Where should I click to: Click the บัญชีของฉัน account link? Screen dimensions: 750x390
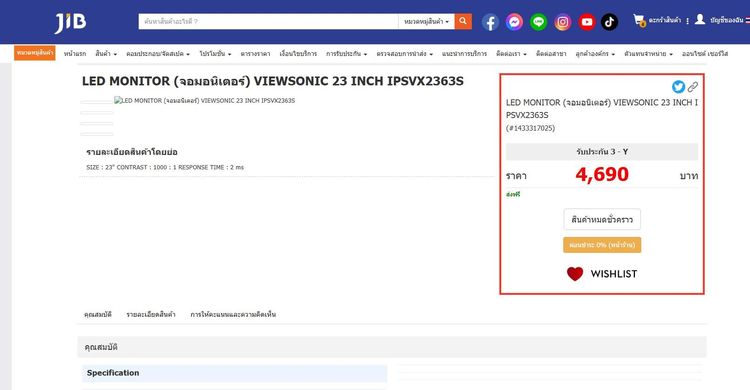click(x=727, y=20)
